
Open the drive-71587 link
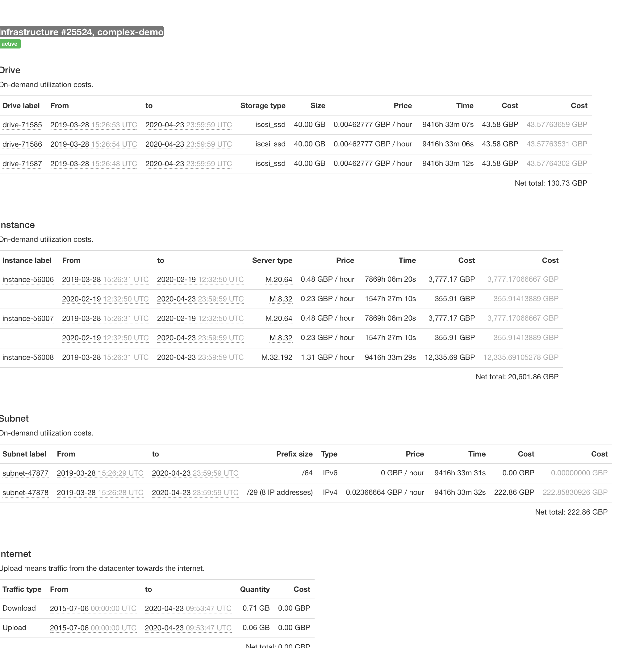click(22, 164)
